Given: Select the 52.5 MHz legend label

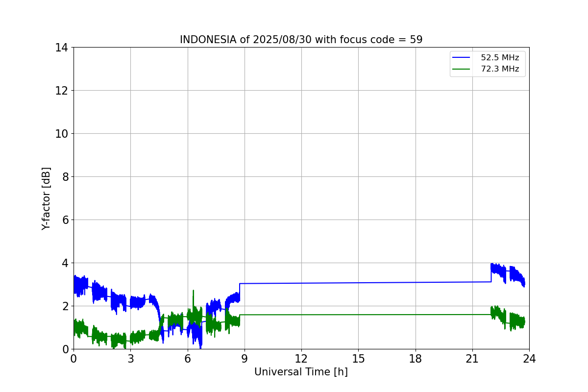Looking at the screenshot, I should [x=500, y=58].
